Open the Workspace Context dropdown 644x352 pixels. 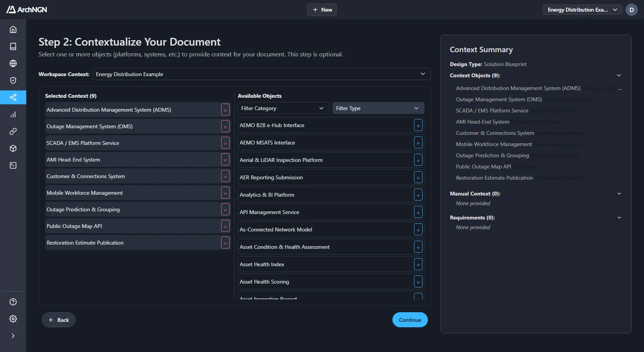pos(262,74)
